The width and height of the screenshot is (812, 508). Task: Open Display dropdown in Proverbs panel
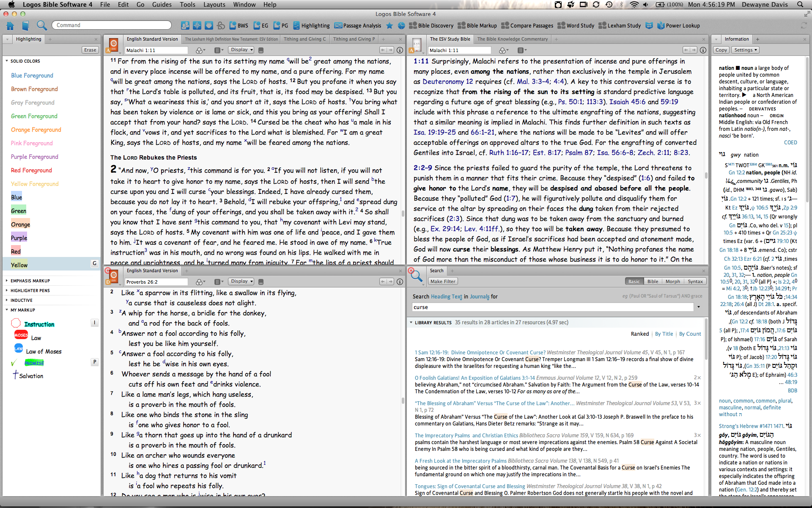241,282
